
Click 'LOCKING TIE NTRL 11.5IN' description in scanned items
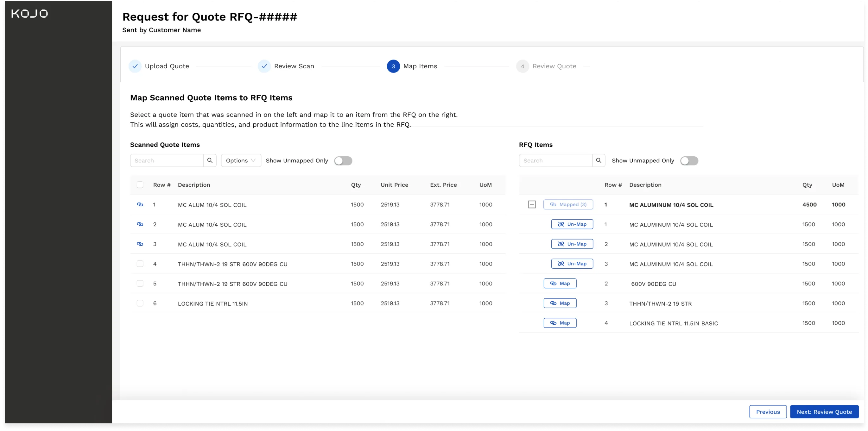(212, 304)
